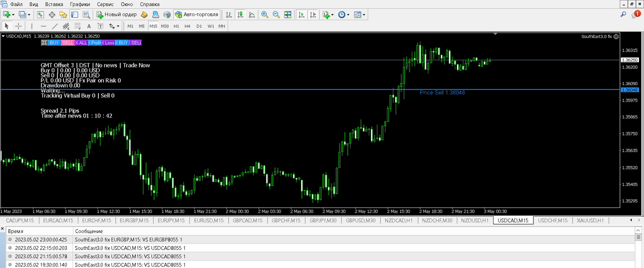Toggle the Авто-торговля button
644x268 pixels.
click(x=197, y=15)
